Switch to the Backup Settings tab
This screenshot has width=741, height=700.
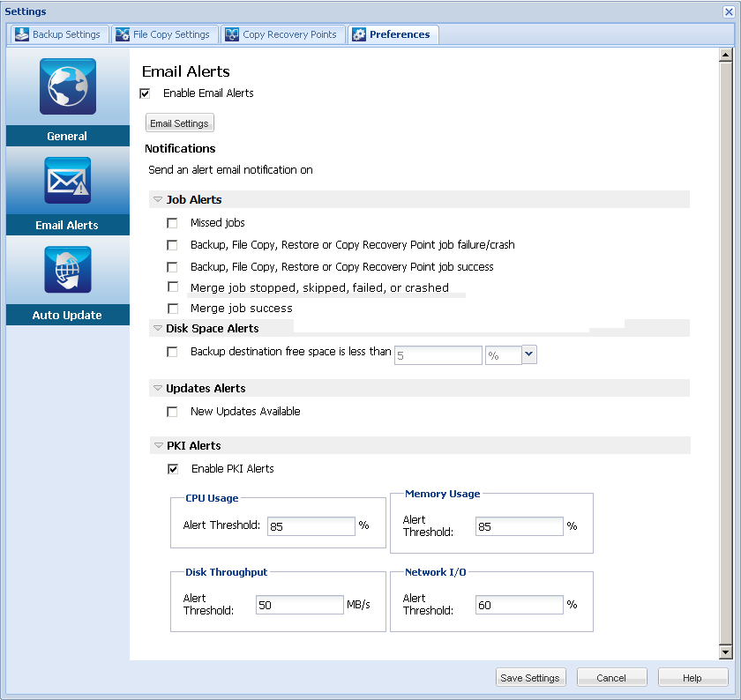(58, 34)
